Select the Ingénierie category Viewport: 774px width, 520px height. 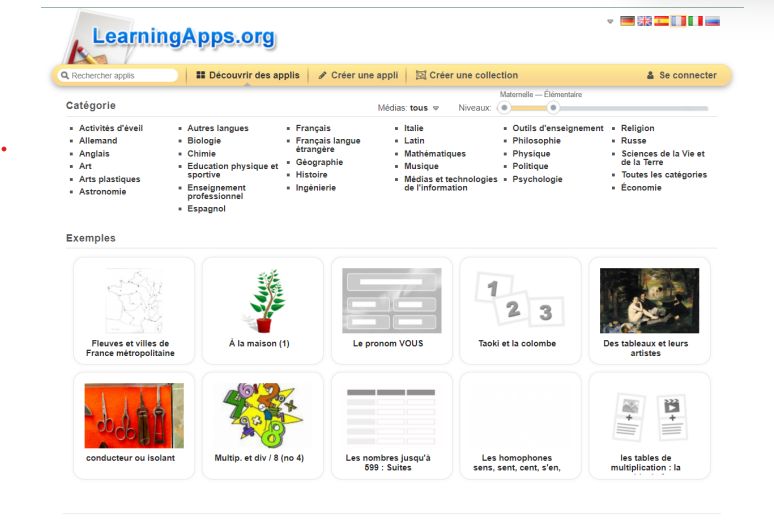click(x=315, y=188)
